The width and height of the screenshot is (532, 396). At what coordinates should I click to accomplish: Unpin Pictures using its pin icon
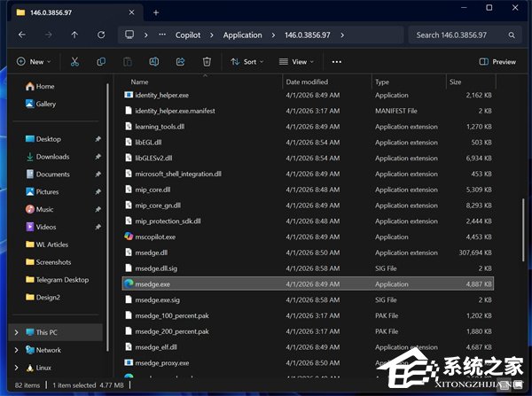pyautogui.click(x=98, y=191)
